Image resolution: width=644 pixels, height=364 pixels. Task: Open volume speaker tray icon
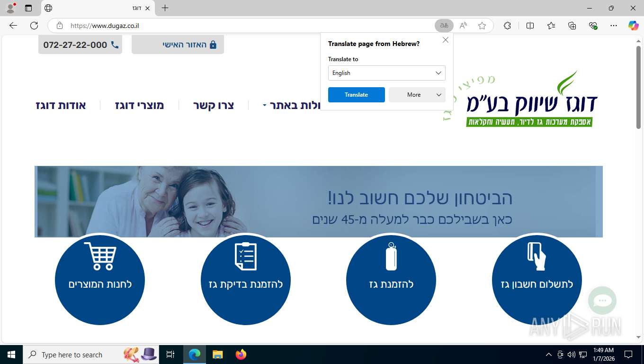tap(571, 355)
